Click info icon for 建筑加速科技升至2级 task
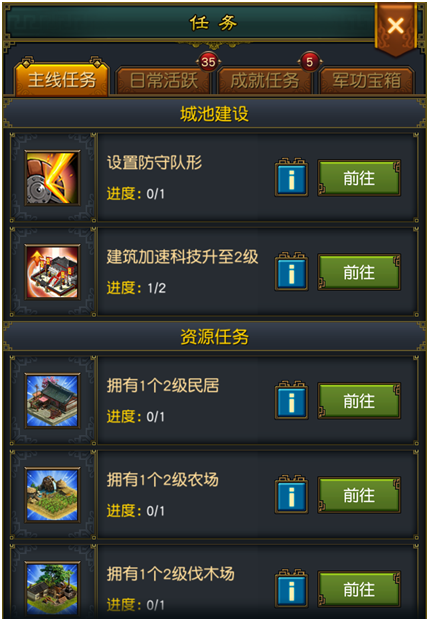The image size is (429, 621). click(x=292, y=272)
